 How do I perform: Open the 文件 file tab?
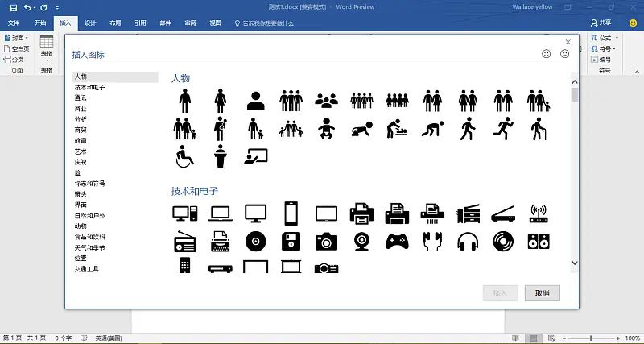(x=14, y=23)
